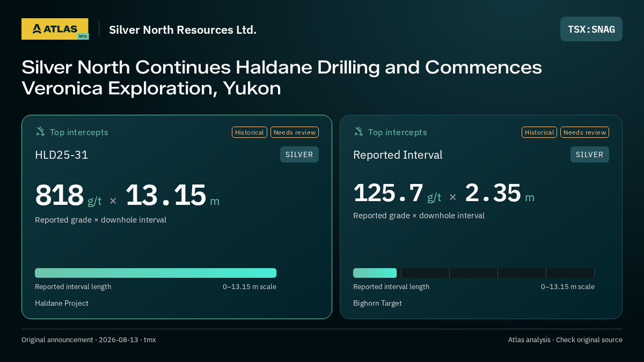Image resolution: width=644 pixels, height=362 pixels.
Task: Click 0–13.15 m scale text in the Haldane card
Action: pyautogui.click(x=250, y=286)
